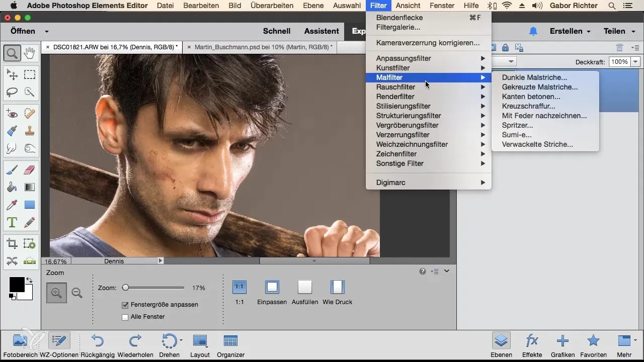The width and height of the screenshot is (644, 362).
Task: Select the Crop tool
Action: click(x=12, y=244)
